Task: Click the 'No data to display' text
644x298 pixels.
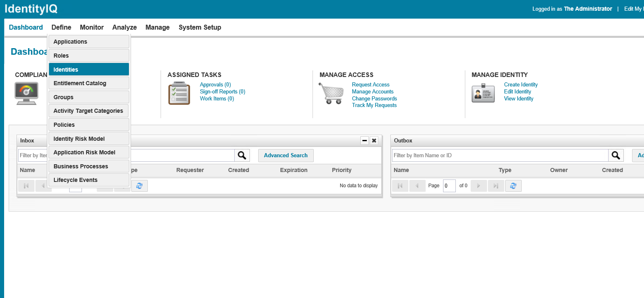Action: click(x=359, y=186)
